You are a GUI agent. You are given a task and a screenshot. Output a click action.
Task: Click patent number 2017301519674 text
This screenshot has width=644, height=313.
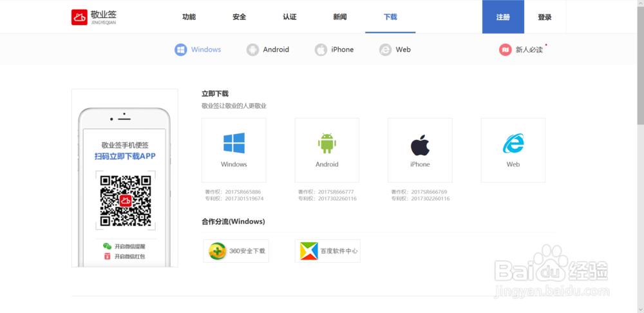coord(244,199)
